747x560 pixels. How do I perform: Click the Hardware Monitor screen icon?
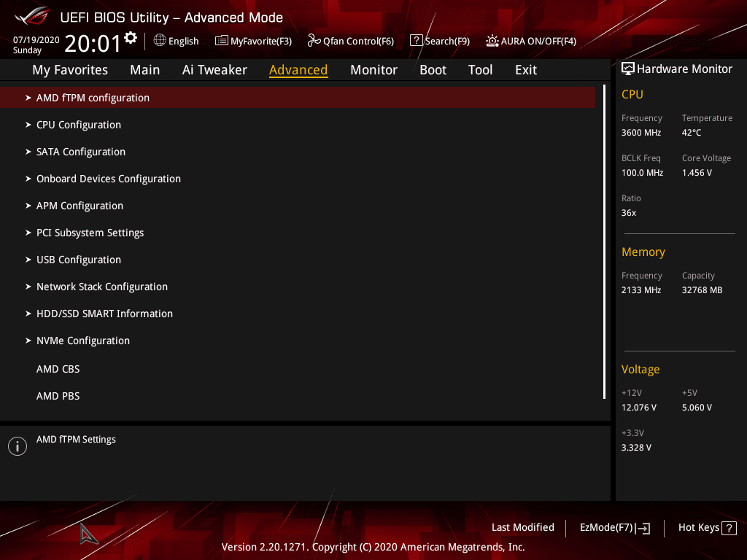tap(628, 69)
